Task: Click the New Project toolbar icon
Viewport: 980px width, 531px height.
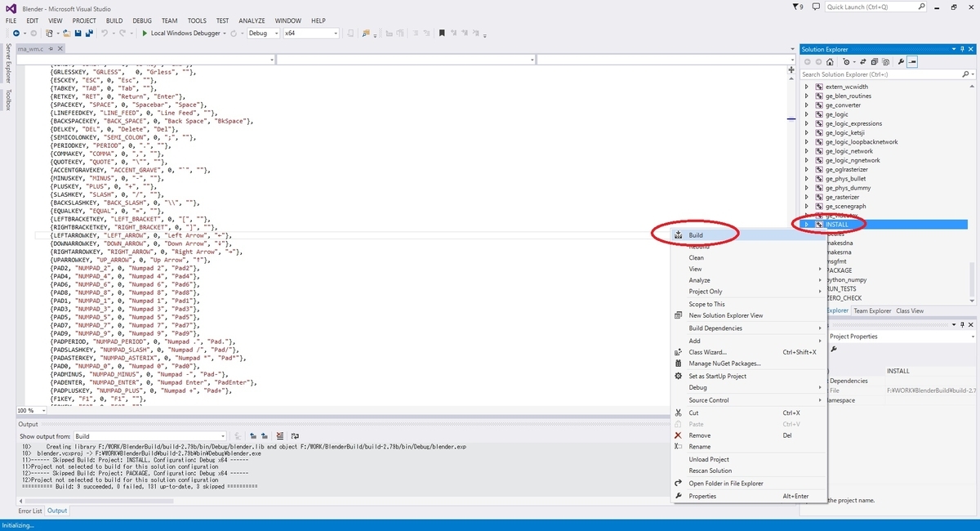Action: [50, 33]
